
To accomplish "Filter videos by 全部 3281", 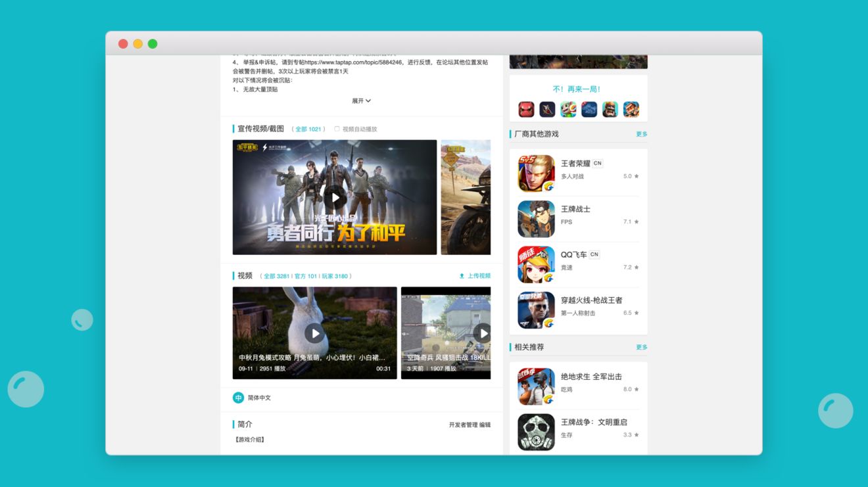I will [x=276, y=276].
